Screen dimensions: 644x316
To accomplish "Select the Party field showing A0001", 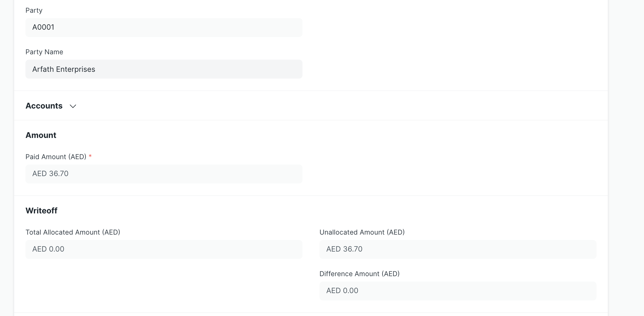I will click(164, 27).
